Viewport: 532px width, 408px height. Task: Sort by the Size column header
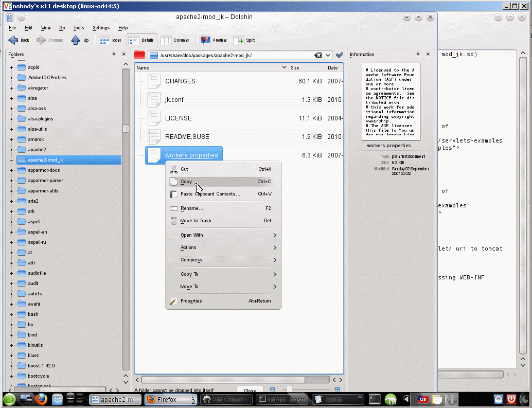click(306, 67)
